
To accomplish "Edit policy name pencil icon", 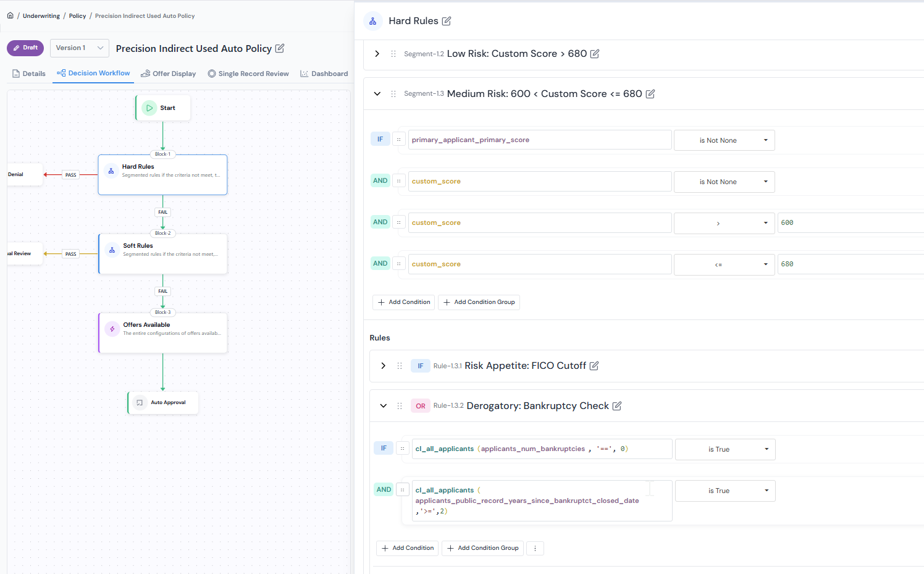I will tap(280, 48).
